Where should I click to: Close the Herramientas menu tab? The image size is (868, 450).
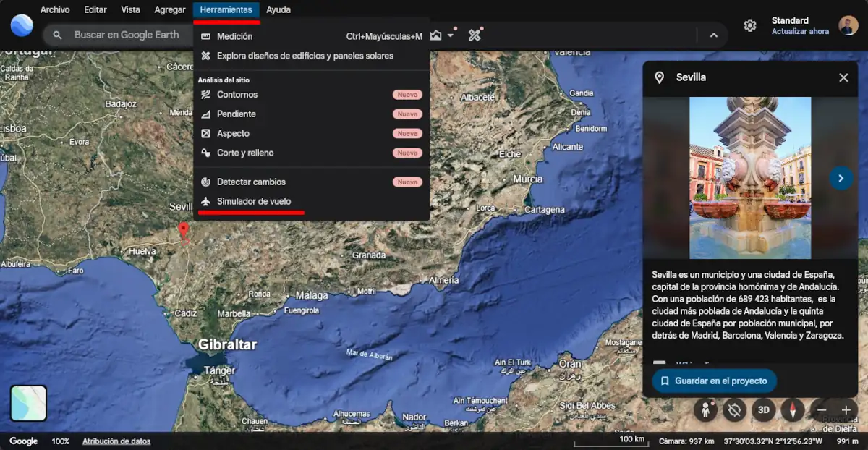pyautogui.click(x=226, y=9)
